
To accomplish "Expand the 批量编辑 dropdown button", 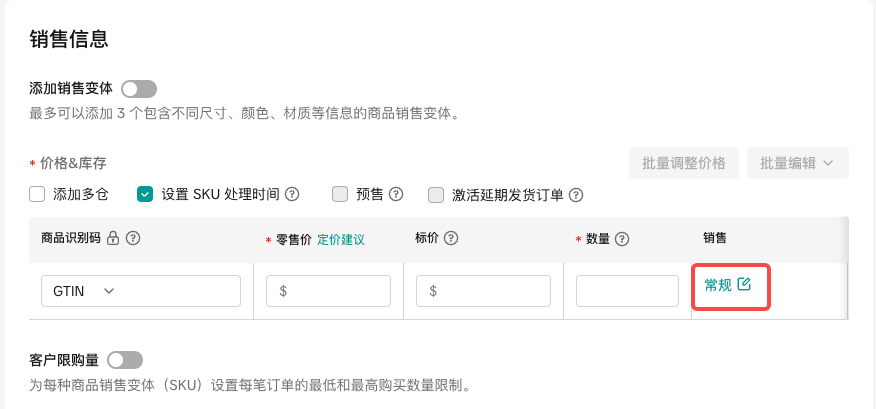I will pyautogui.click(x=798, y=163).
